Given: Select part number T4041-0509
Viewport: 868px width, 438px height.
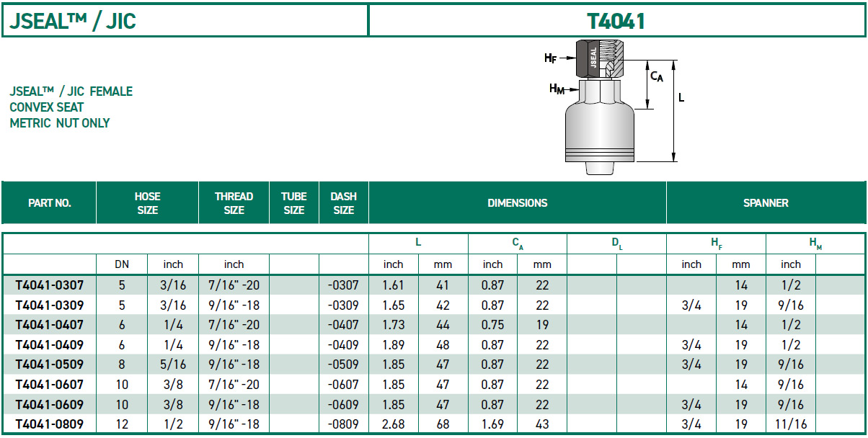Looking at the screenshot, I should pyautogui.click(x=50, y=365).
